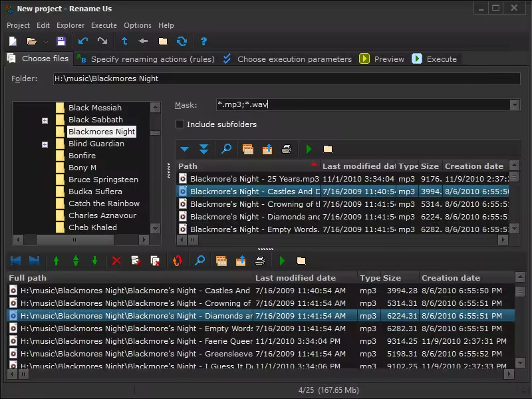
Task: Open the Options menu
Action: point(138,25)
